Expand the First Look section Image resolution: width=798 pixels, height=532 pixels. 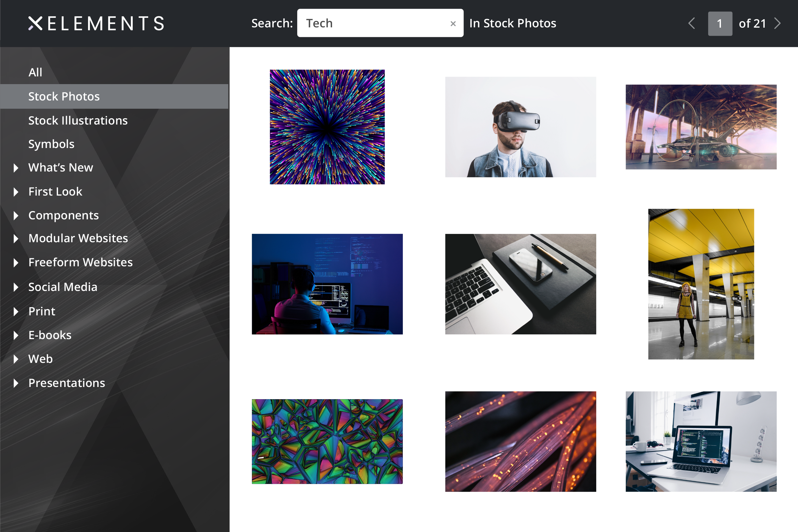click(55, 191)
